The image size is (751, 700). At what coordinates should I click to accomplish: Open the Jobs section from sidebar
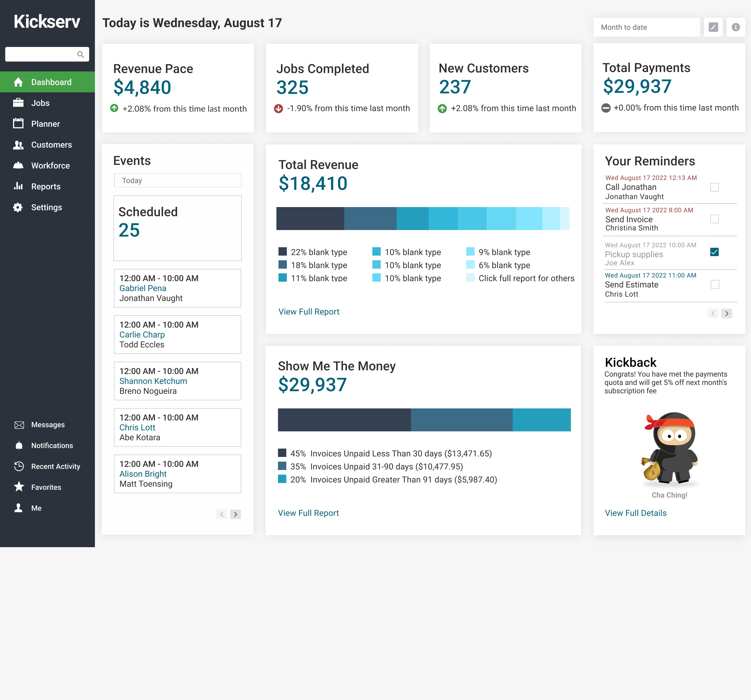pyautogui.click(x=40, y=103)
